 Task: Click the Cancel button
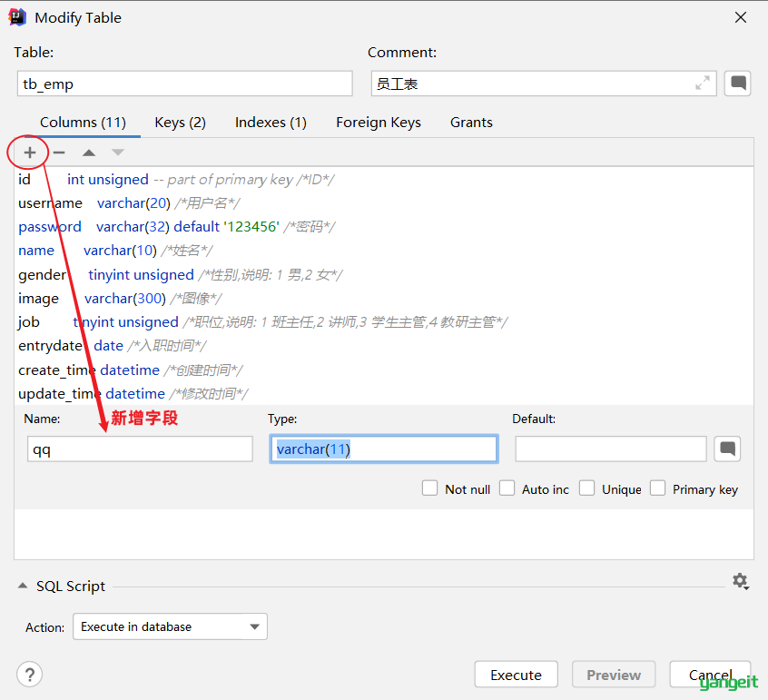[x=710, y=675]
